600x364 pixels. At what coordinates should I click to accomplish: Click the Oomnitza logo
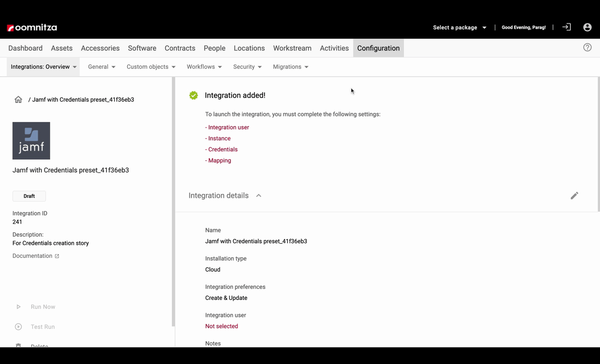point(32,28)
